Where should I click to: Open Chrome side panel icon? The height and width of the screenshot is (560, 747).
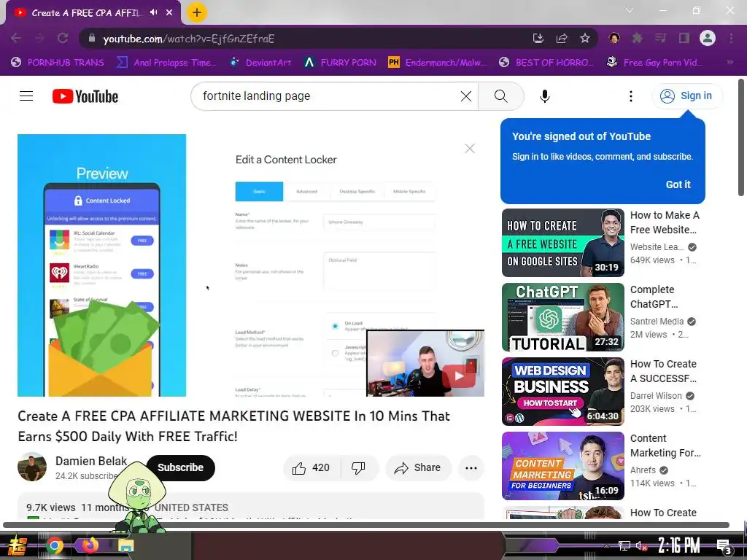(684, 38)
